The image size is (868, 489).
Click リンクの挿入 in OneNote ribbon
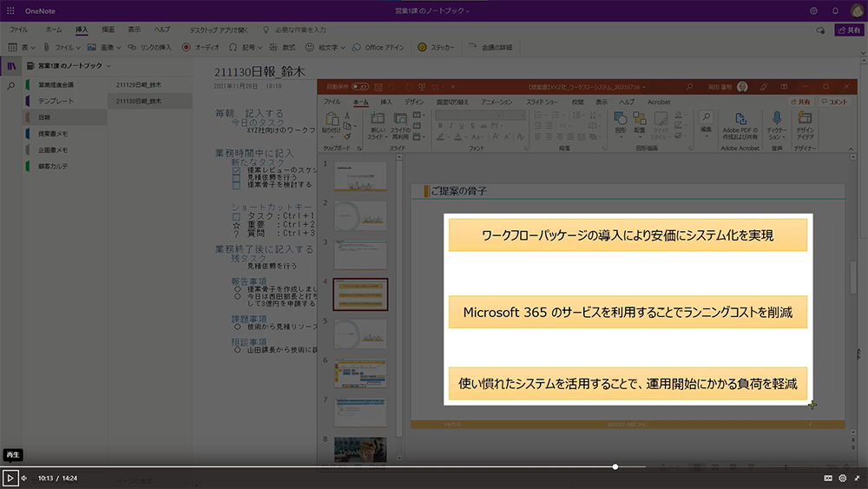pyautogui.click(x=149, y=48)
